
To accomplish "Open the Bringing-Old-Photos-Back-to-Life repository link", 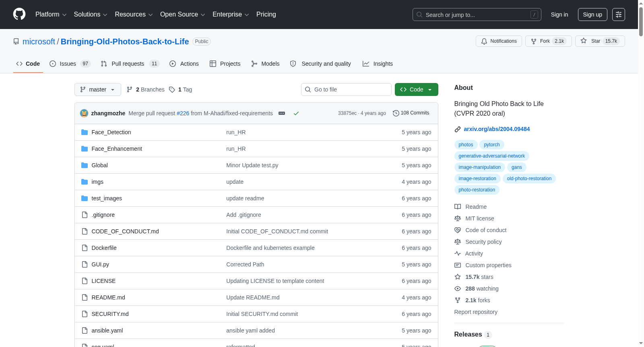I will pos(125,42).
